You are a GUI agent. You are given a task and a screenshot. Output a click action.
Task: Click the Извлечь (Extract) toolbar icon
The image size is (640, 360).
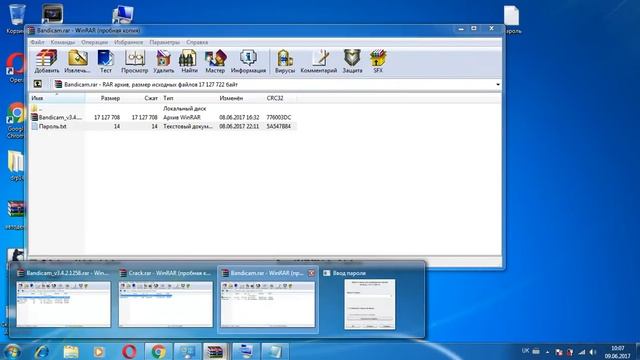click(x=77, y=62)
